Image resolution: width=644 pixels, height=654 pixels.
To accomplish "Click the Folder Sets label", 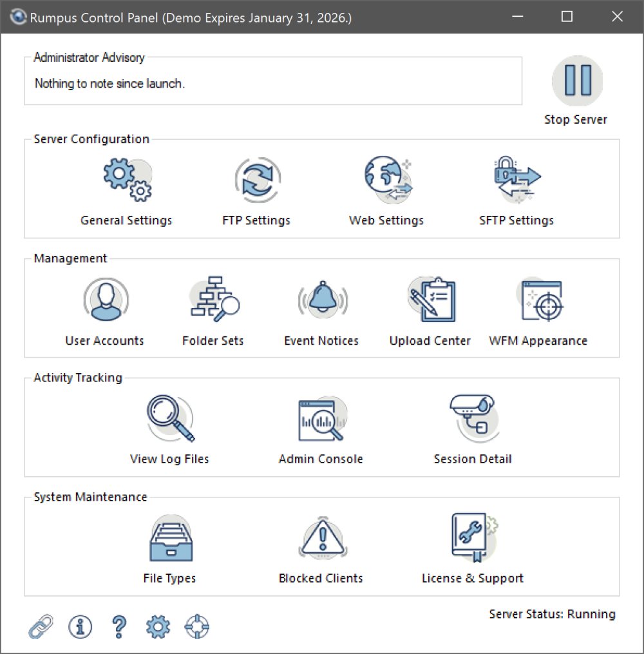I will click(x=213, y=341).
